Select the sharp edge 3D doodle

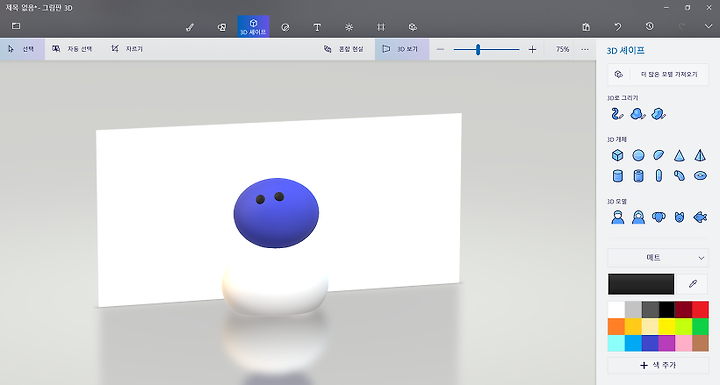[x=658, y=113]
